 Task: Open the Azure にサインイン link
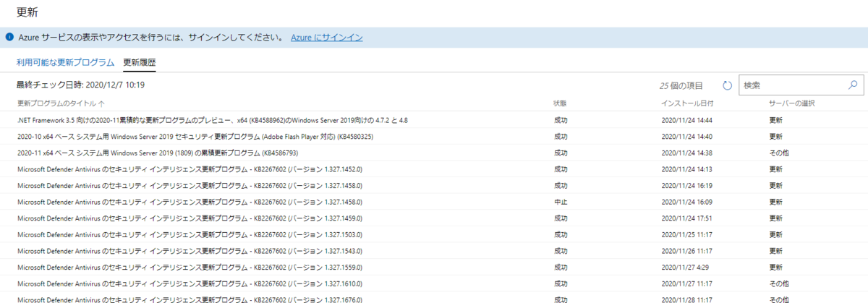[x=326, y=37]
